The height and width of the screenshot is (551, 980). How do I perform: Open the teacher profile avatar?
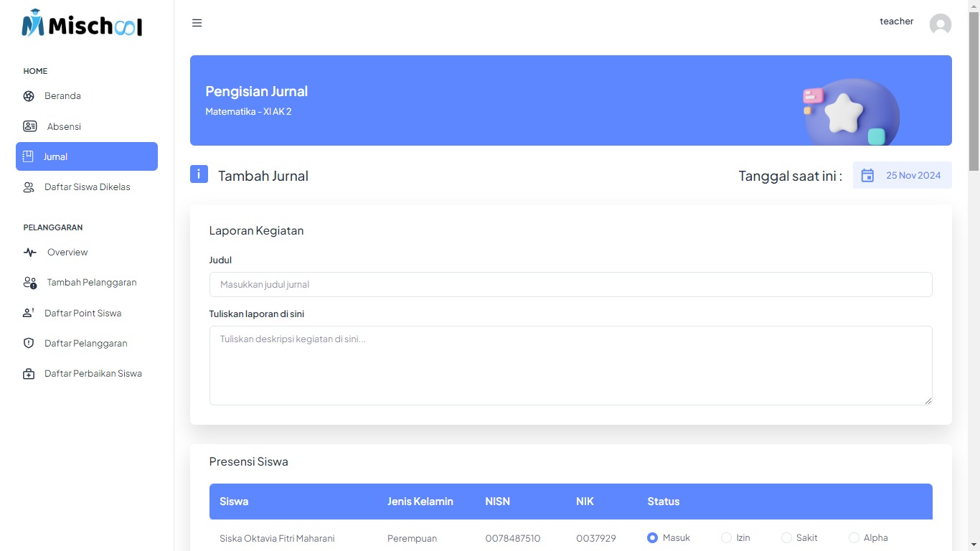tap(940, 24)
